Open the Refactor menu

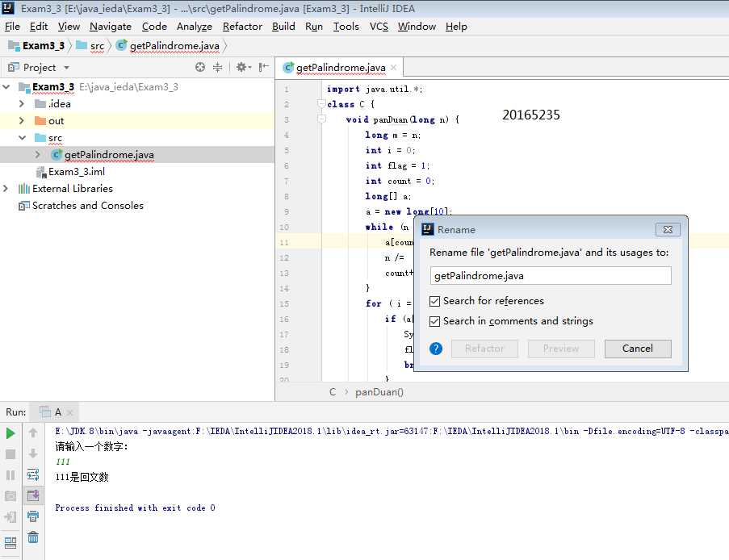coord(242,27)
